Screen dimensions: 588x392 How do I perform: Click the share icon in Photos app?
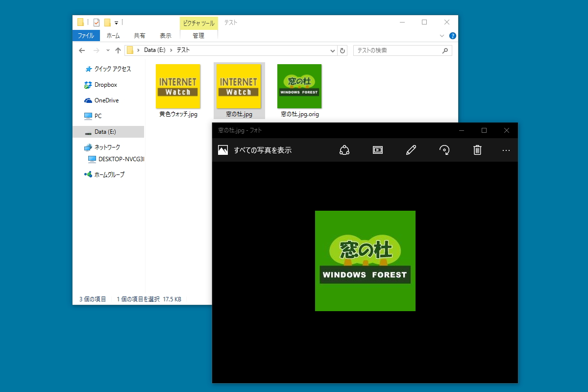coord(344,150)
